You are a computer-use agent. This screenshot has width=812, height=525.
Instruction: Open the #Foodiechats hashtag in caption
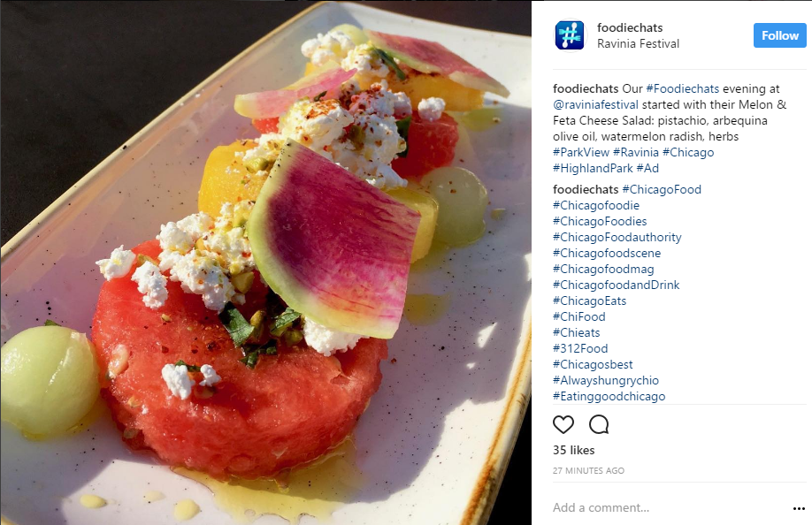(x=683, y=89)
